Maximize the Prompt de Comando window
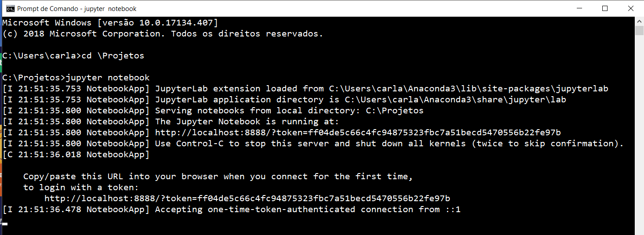The height and width of the screenshot is (235, 644). 605,8
